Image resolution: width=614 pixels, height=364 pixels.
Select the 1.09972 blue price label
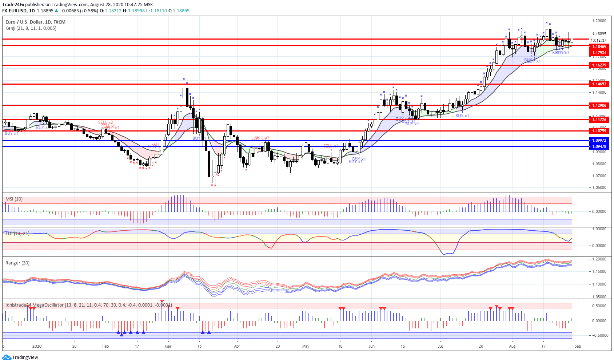click(x=599, y=140)
